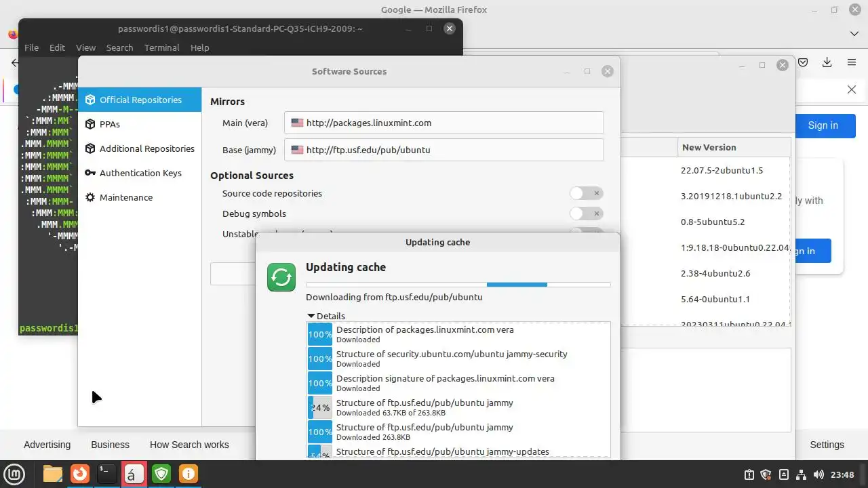Click the leftmost clipboard-style tray icon

point(749,475)
